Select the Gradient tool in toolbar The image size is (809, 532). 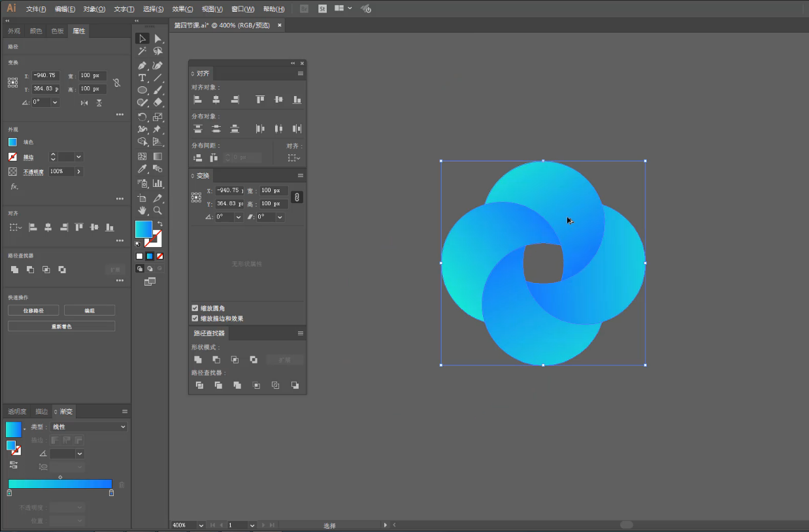[x=157, y=156]
